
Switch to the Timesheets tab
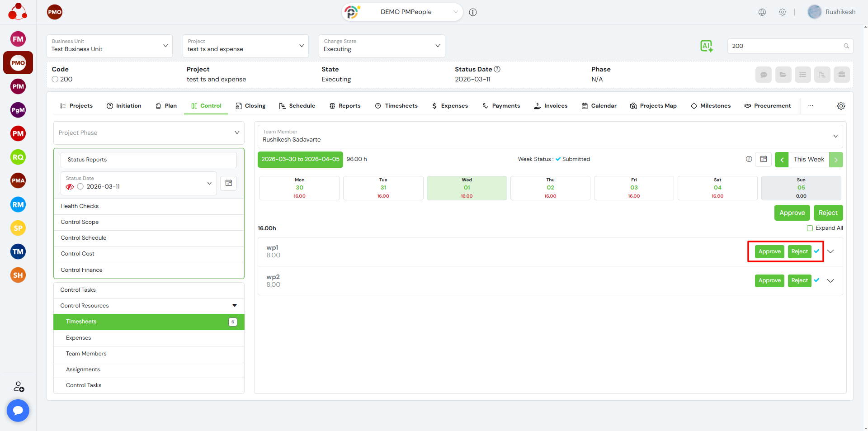[x=396, y=106]
